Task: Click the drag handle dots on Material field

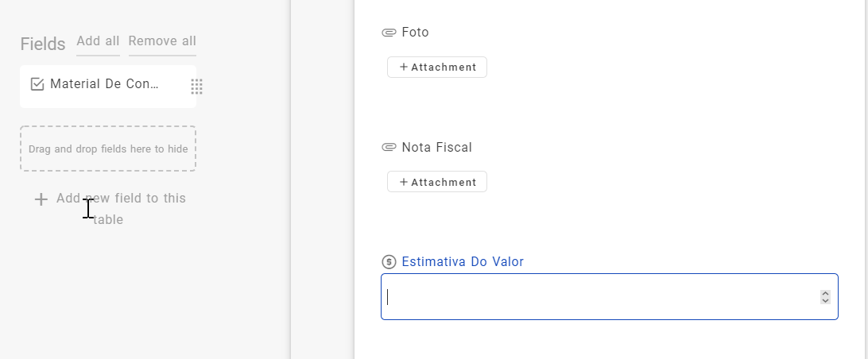Action: tap(196, 87)
